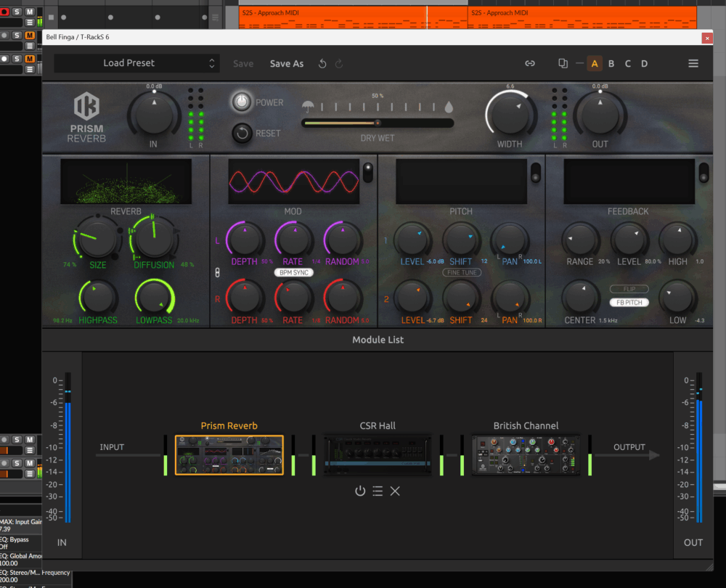This screenshot has height=588, width=726.
Task: Click the redo arrow icon
Action: (x=339, y=64)
